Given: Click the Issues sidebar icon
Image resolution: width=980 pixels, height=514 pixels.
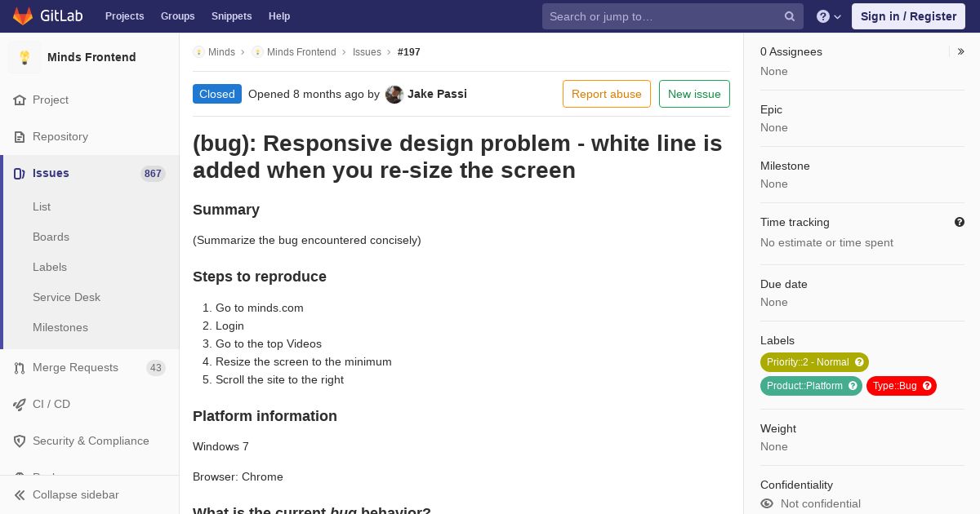Looking at the screenshot, I should click(20, 174).
